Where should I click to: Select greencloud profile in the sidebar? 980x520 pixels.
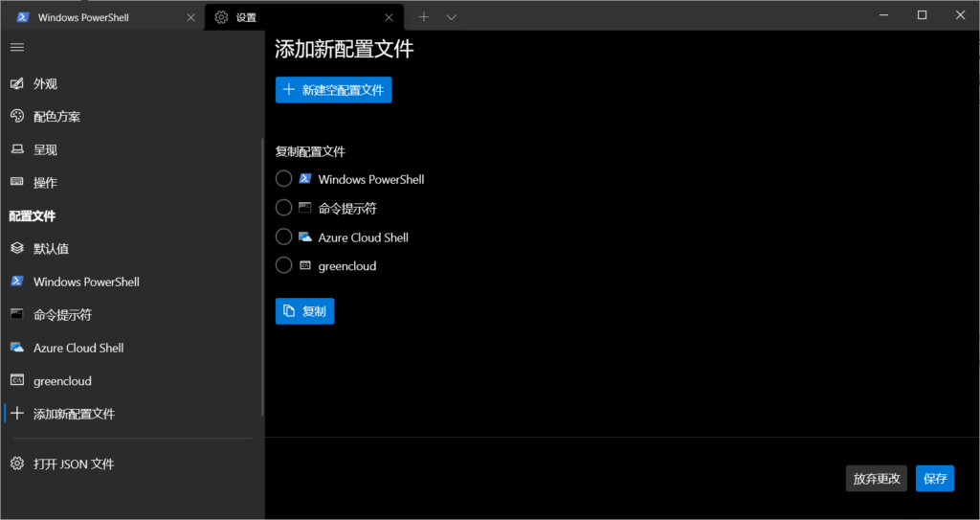(x=132, y=380)
